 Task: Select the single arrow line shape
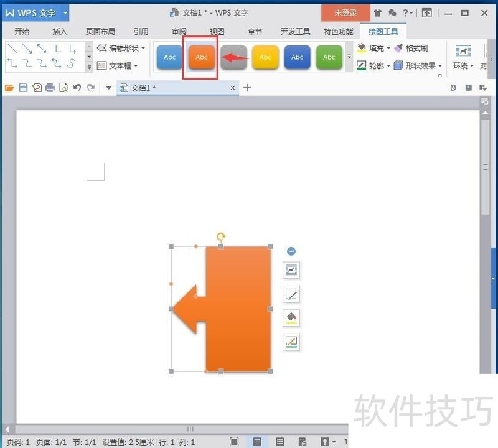tap(27, 49)
